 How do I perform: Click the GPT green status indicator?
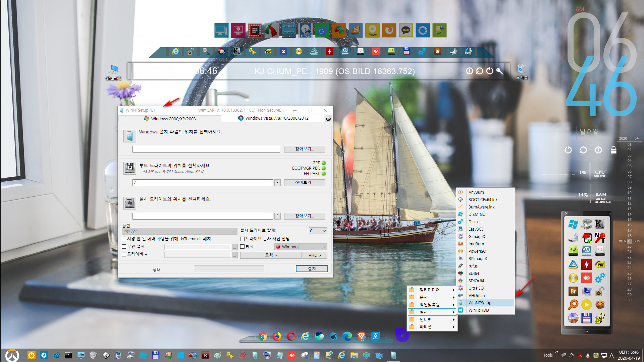[x=324, y=163]
